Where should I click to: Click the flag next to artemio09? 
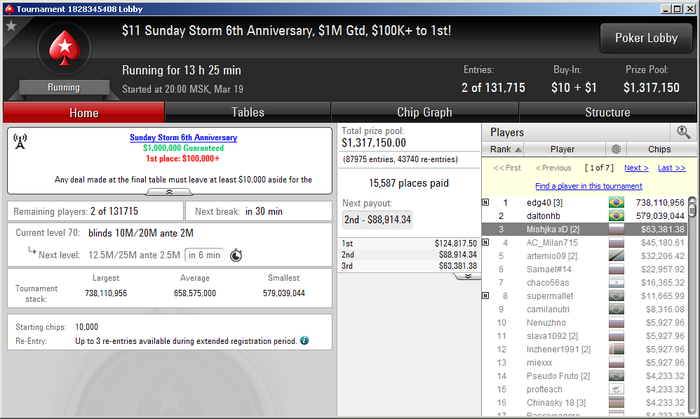coord(617,256)
